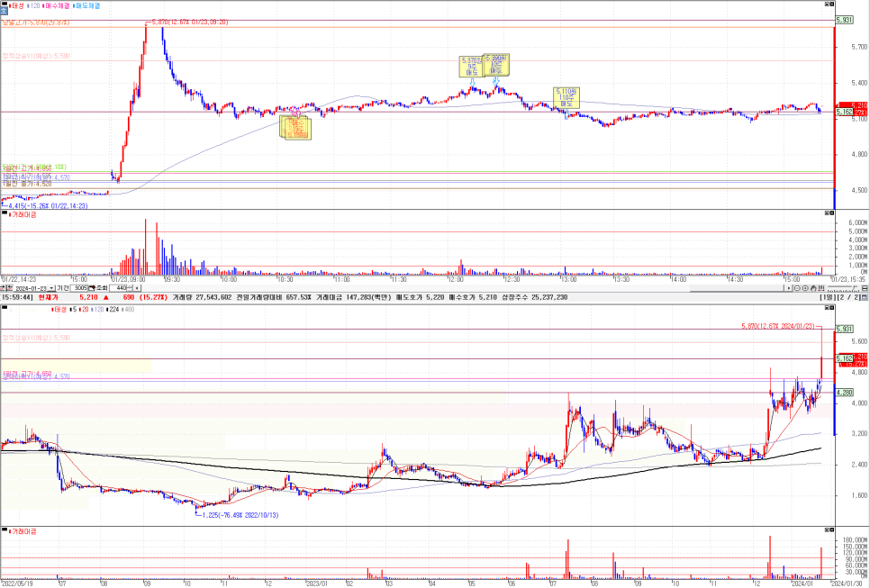Click the 5,162 price tag on the upper chart axis
870x588 pixels.
844,112
